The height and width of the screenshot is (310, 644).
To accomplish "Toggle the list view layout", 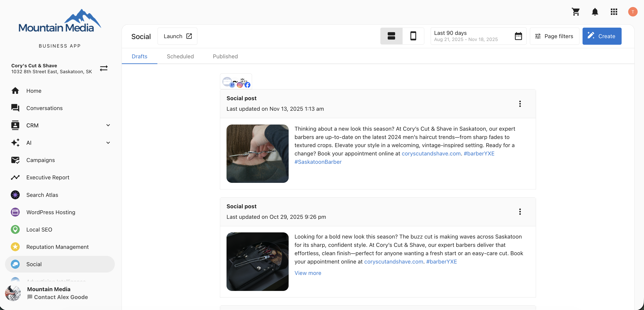I will (x=391, y=36).
